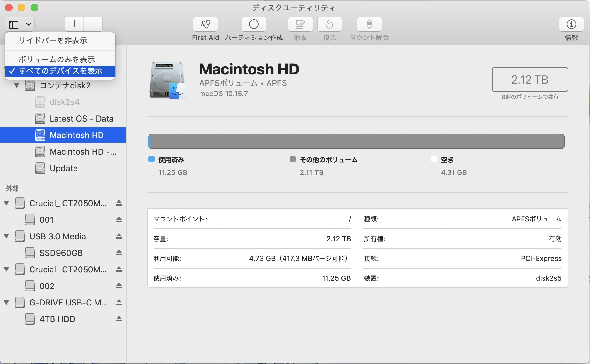Click the disk2s5 device value
Viewport: 590px width, 364px height.
tap(549, 278)
